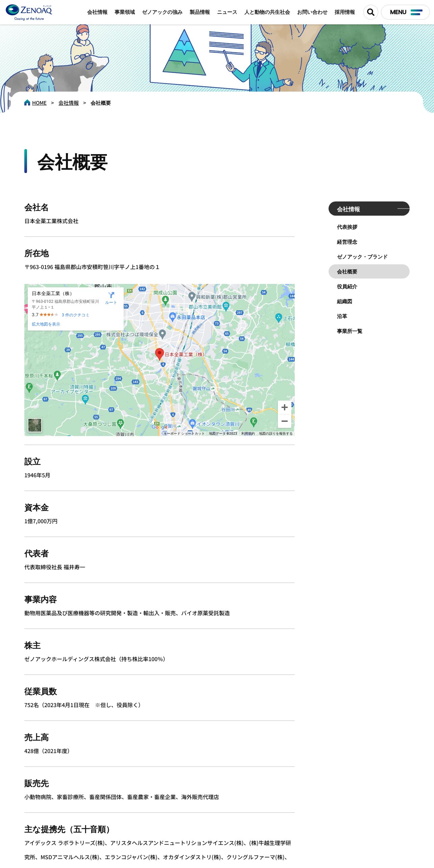The image size is (434, 868).
Task: Open キーボード ショートカット on map
Action: click(184, 433)
